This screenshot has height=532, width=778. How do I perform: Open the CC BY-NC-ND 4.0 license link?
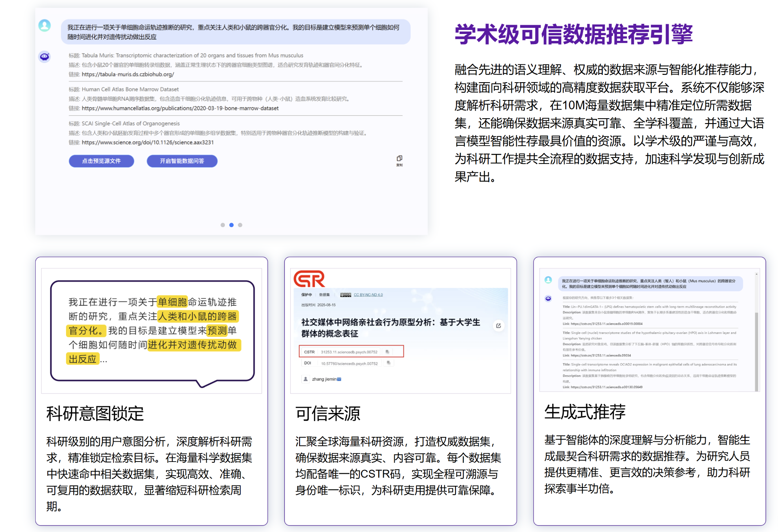click(368, 295)
